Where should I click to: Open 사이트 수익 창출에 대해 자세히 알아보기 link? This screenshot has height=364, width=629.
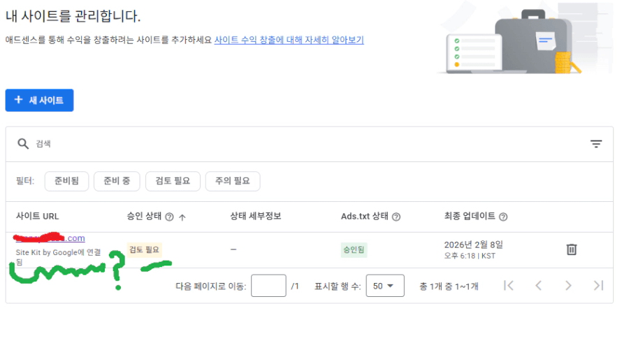point(289,41)
